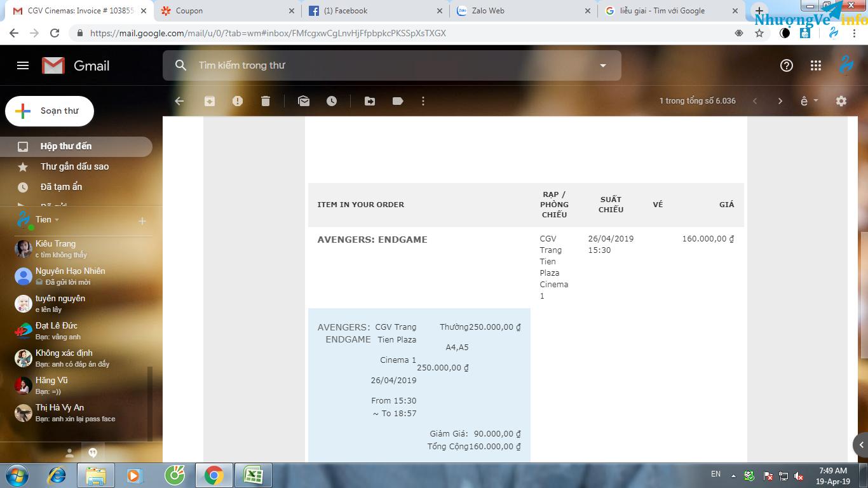Go back to inbox arrow
The image size is (868, 488).
(179, 101)
